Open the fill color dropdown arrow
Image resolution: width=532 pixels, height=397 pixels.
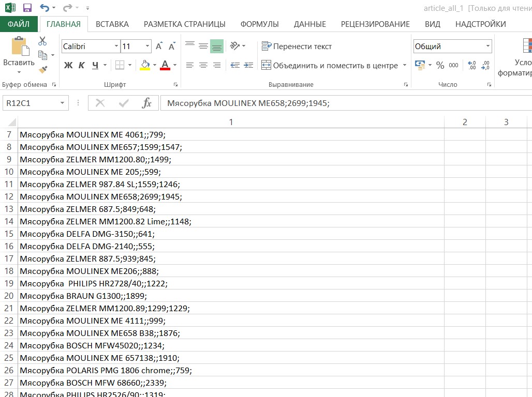[155, 65]
